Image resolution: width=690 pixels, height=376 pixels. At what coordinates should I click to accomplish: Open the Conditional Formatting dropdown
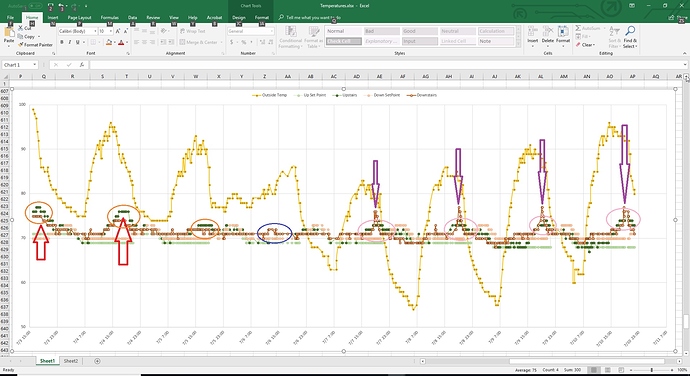tap(290, 37)
